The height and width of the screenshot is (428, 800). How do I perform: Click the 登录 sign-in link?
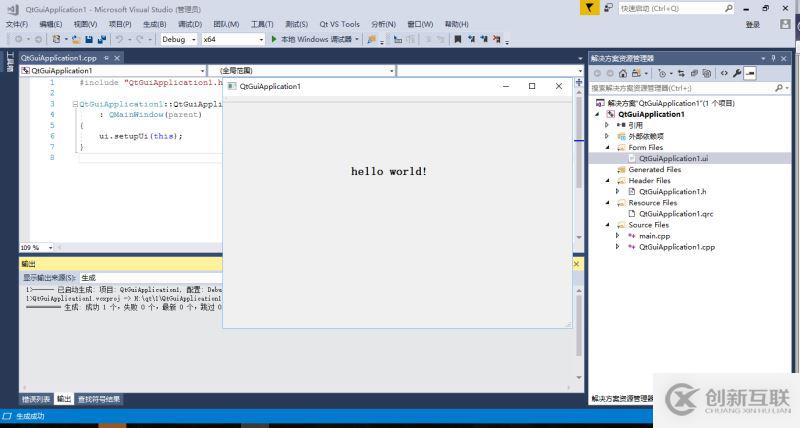point(753,24)
